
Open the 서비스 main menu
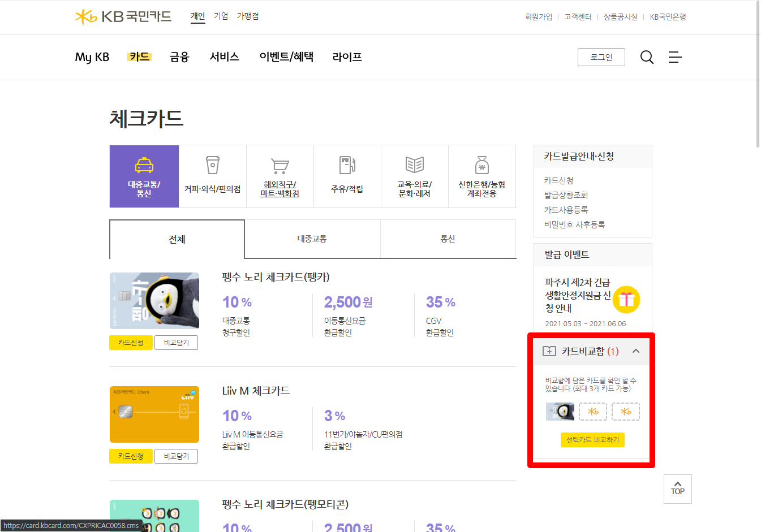224,57
